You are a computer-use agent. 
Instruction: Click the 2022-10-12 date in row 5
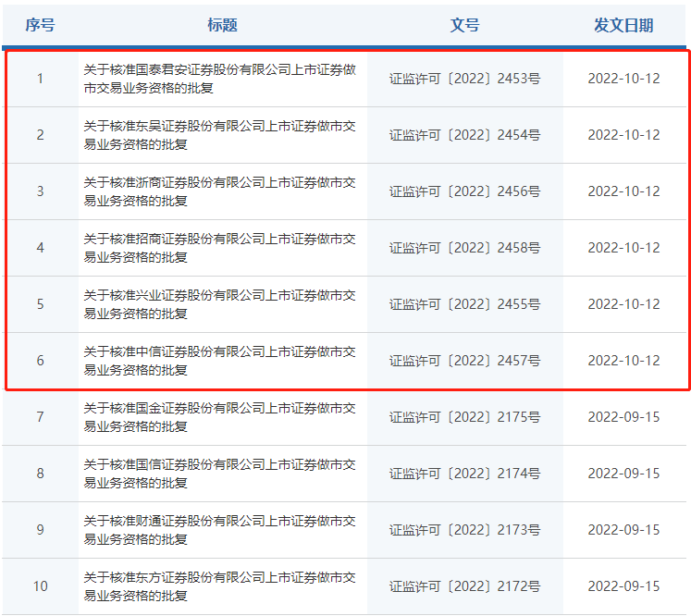tap(623, 304)
